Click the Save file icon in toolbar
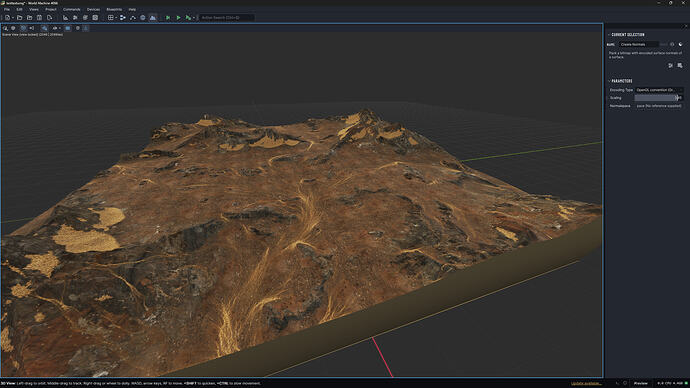The image size is (690, 388). coord(39,18)
